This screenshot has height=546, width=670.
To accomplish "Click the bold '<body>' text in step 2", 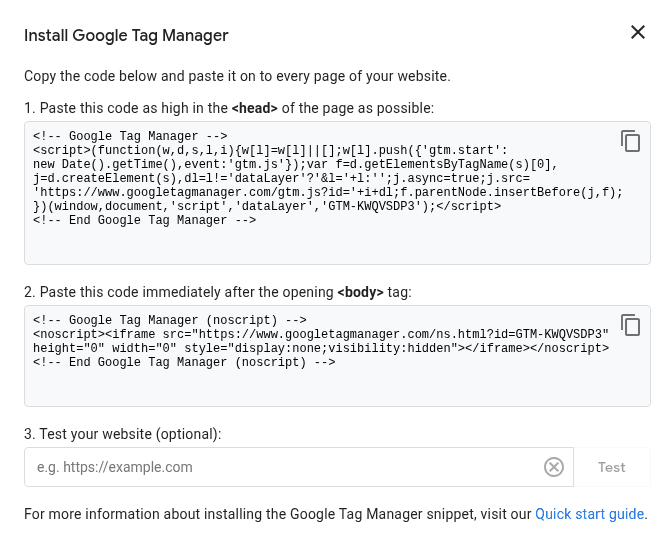I will click(x=360, y=292).
